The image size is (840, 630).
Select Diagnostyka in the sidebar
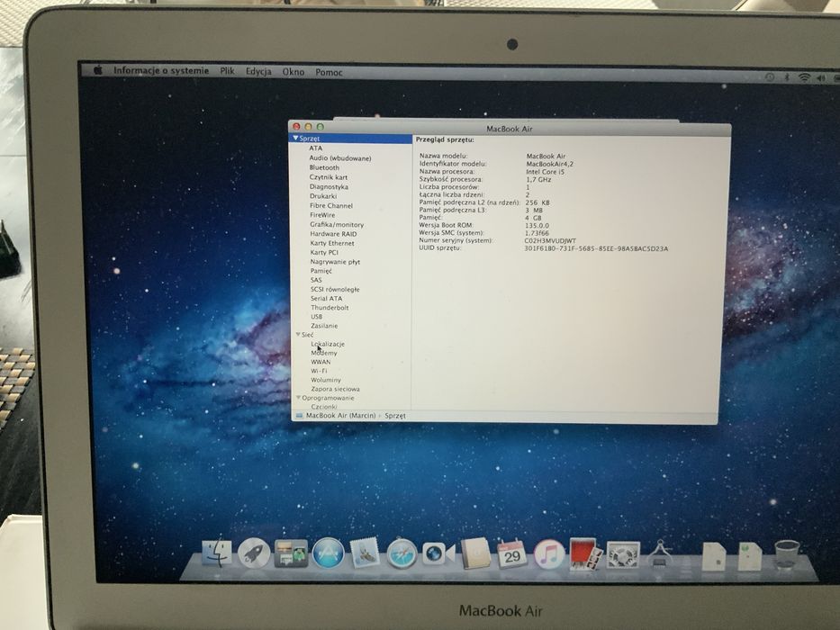[329, 186]
